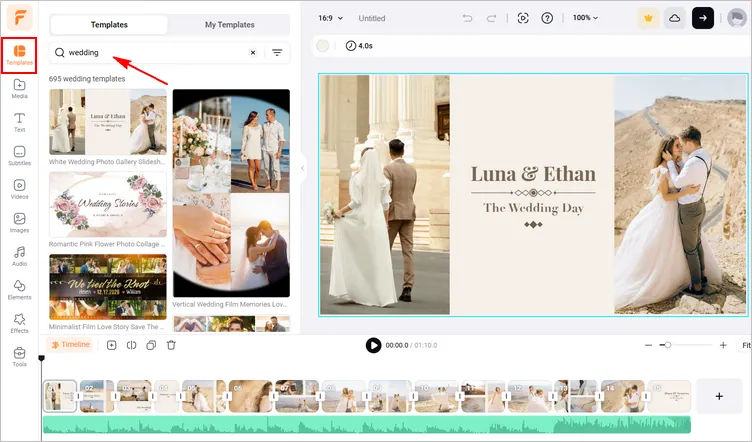
Task: Select Minimalist Film Love Story template
Action: click(108, 287)
